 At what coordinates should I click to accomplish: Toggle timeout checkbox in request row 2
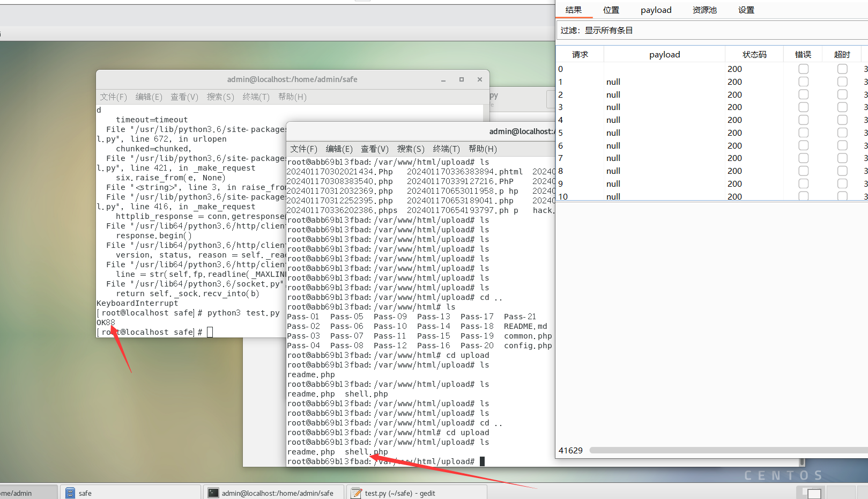842,94
